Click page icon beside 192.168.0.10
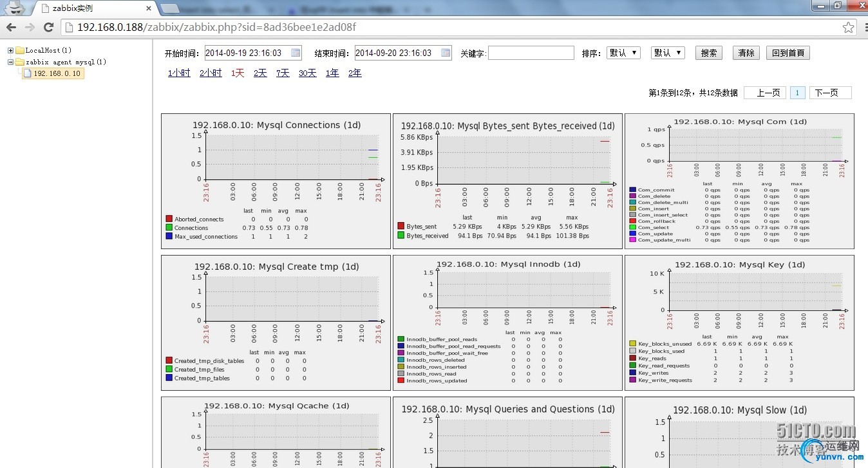 click(x=28, y=73)
